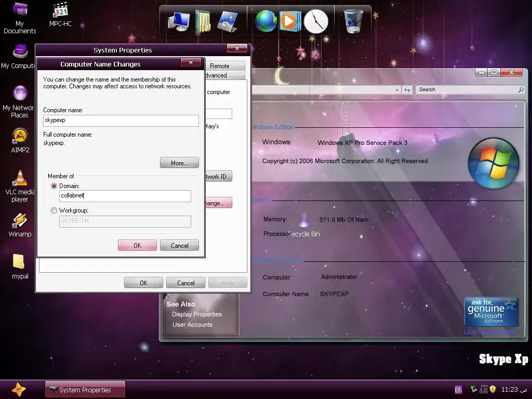Open the mypal folder on the desktop
Image resolution: width=532 pixels, height=399 pixels.
[x=20, y=267]
